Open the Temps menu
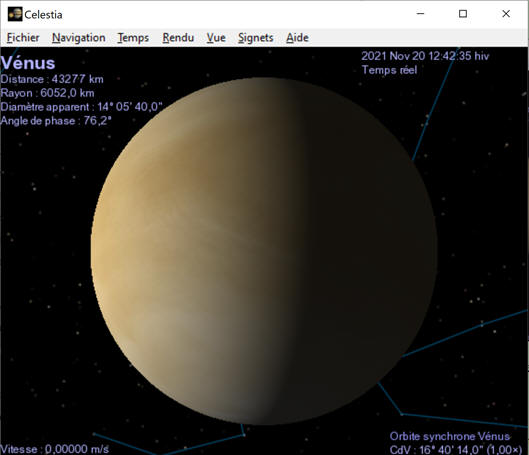529x455 pixels. click(x=133, y=37)
